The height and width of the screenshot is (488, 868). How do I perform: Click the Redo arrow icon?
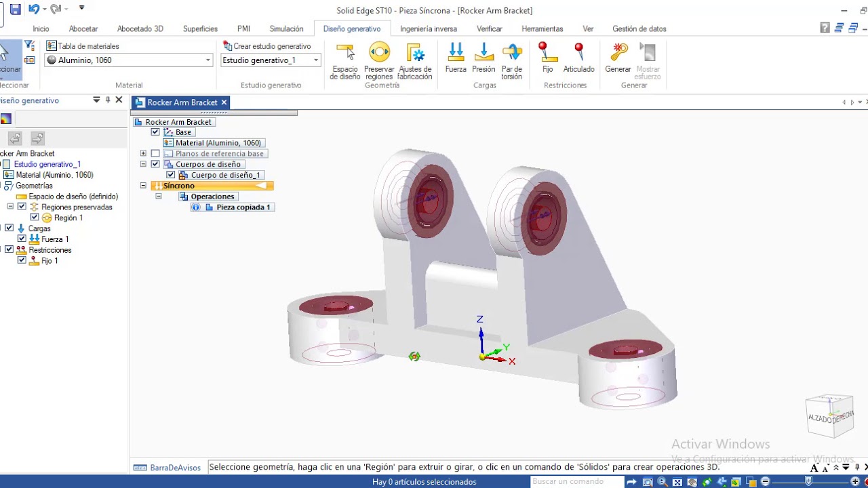(x=56, y=9)
